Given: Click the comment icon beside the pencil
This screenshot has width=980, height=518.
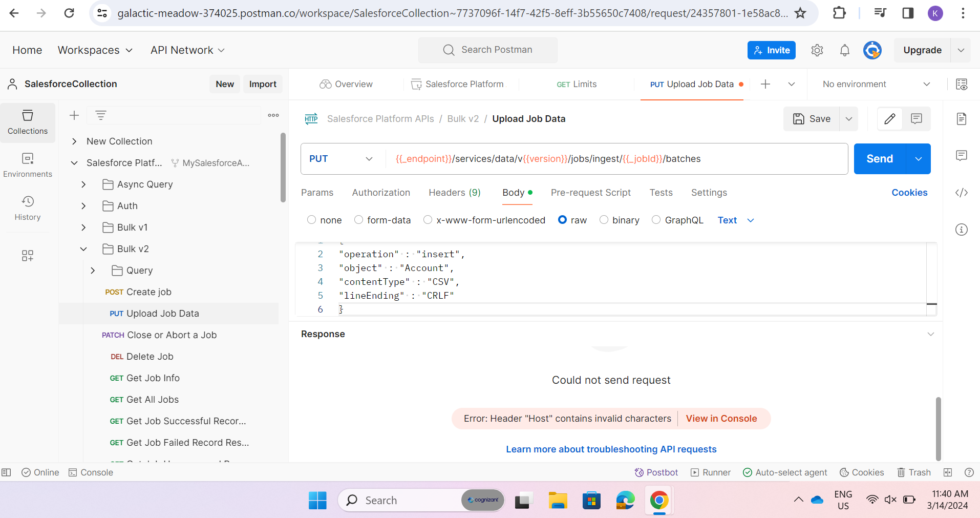Looking at the screenshot, I should coord(917,119).
